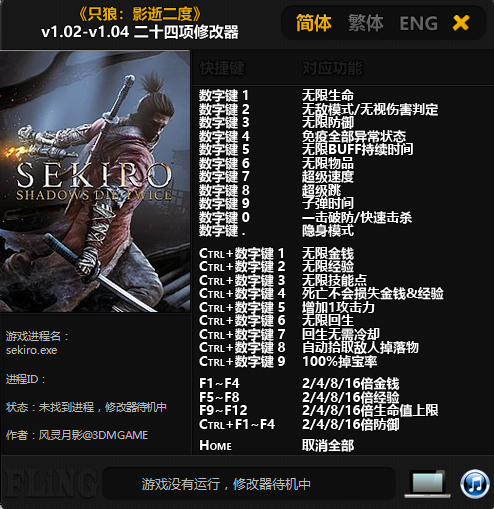The width and height of the screenshot is (494, 509).
Task: Enable 隐身模式 cheat
Action: (x=328, y=230)
